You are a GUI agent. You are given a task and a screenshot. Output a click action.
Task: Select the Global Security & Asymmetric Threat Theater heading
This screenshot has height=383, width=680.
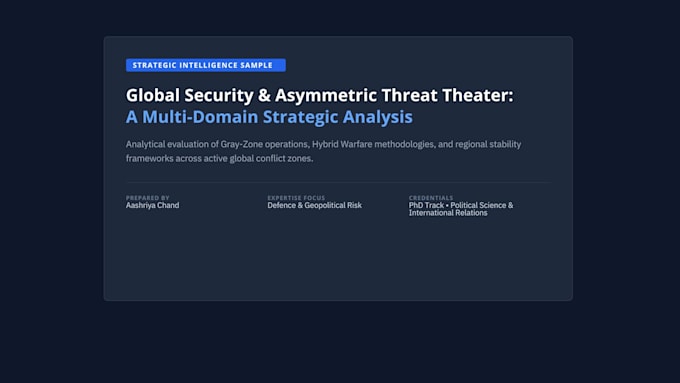tap(319, 95)
